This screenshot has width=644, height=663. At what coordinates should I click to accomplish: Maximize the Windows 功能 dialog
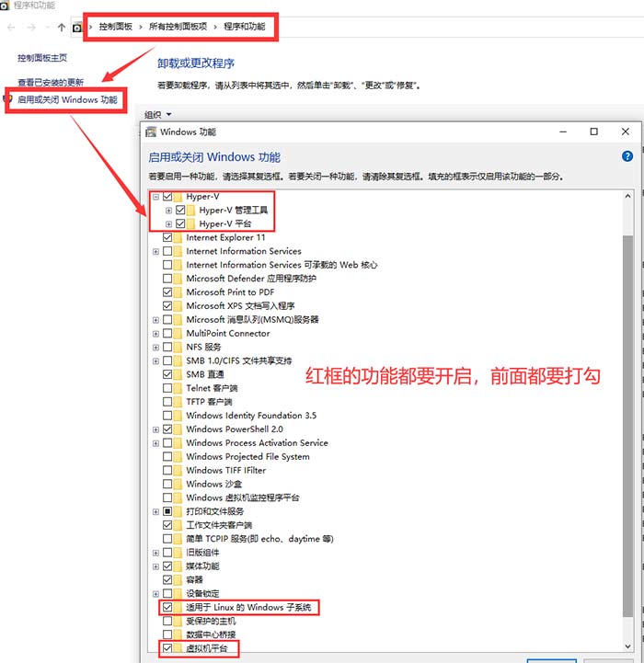coord(593,131)
